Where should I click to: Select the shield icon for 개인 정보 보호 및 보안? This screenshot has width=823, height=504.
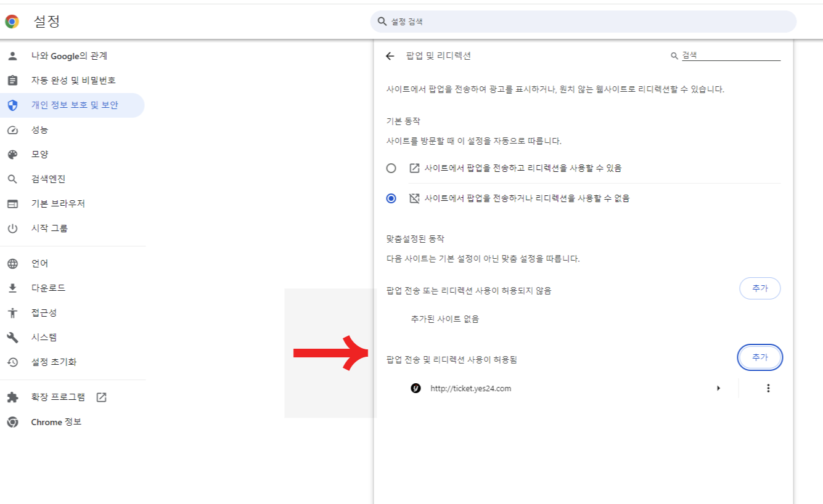(x=14, y=105)
